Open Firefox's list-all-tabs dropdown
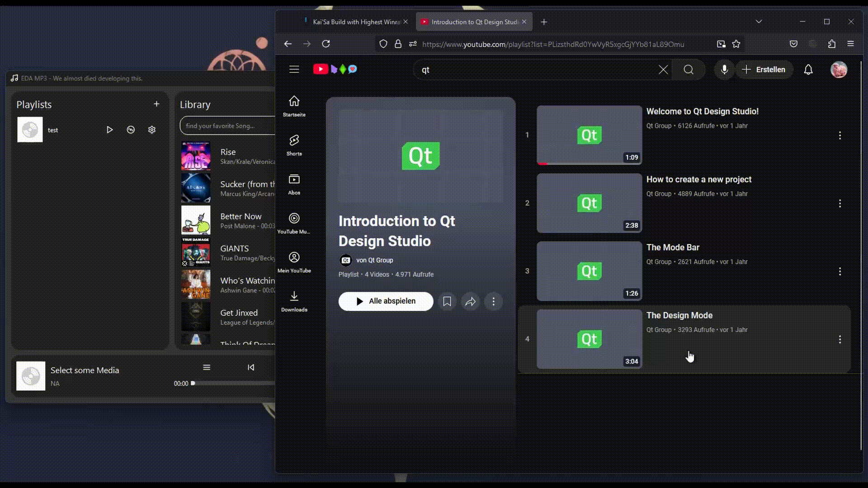The height and width of the screenshot is (488, 868). coord(759,22)
